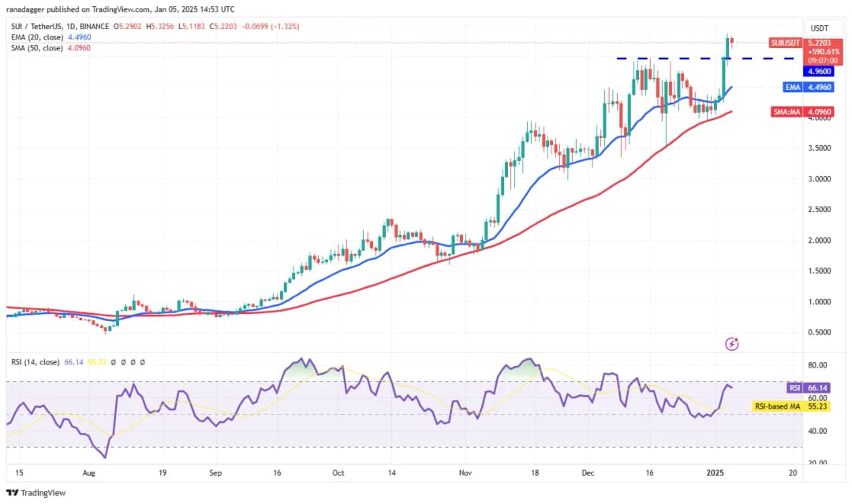Select the RSI (14, close) indicator legend
Screen dimensions: 852x504
pyautogui.click(x=35, y=362)
